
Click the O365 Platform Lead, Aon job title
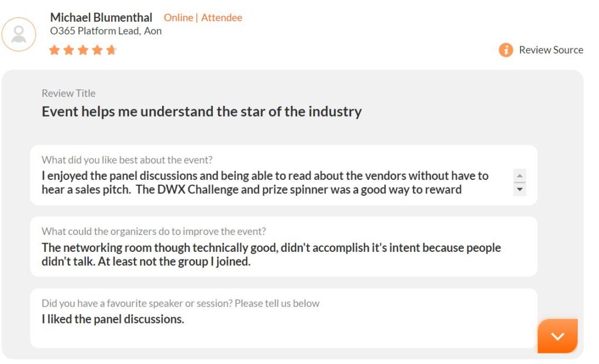tap(106, 32)
